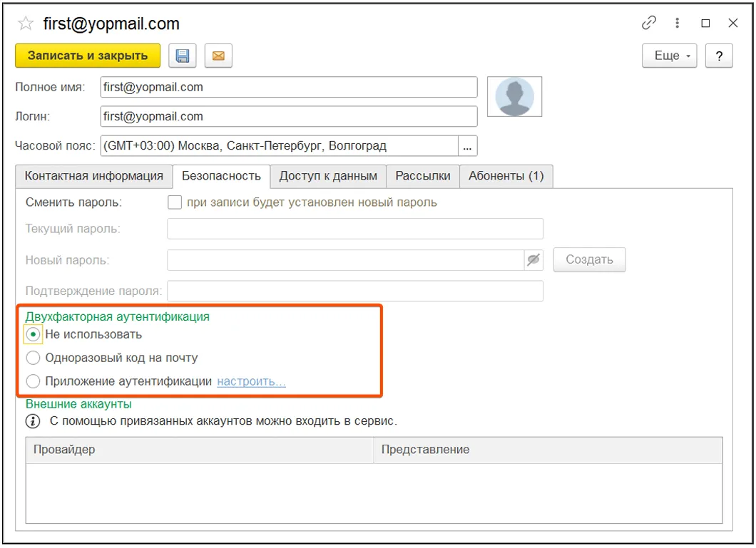Select the Одноразовый код на почту option
Image resolution: width=756 pixels, height=548 pixels.
pyautogui.click(x=33, y=357)
